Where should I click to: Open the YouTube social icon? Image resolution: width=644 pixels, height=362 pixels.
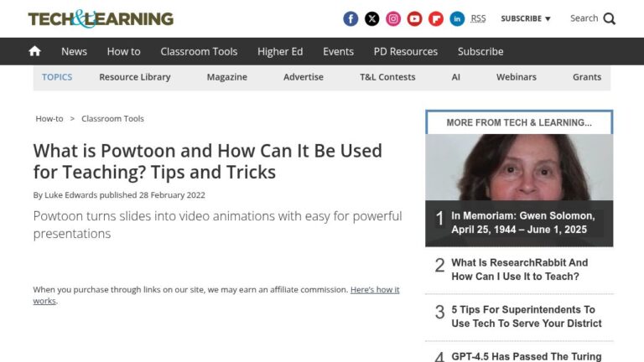coord(414,18)
